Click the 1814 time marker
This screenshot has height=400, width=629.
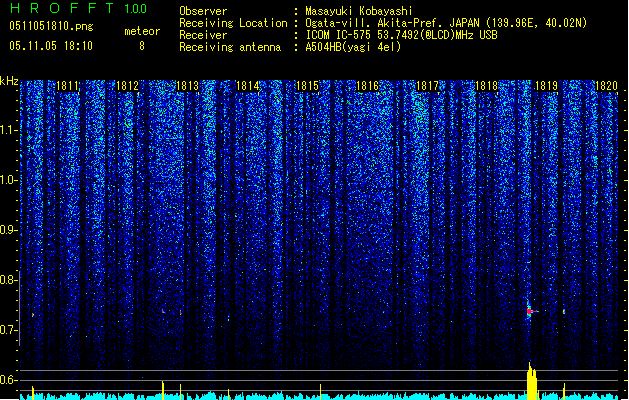(248, 86)
